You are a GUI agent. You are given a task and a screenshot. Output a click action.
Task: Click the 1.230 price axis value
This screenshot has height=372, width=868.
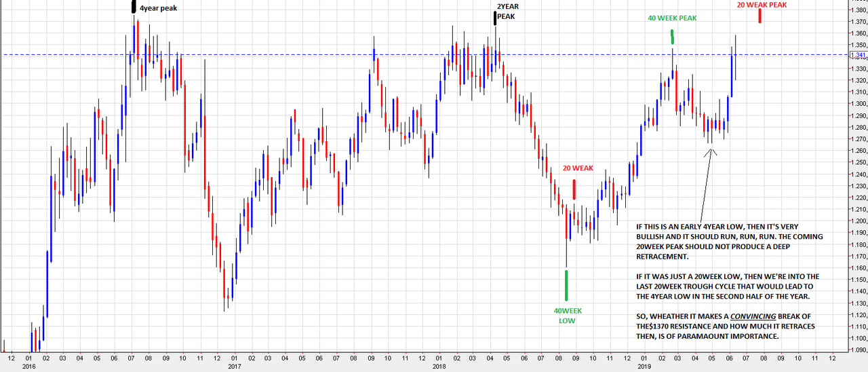tap(859, 186)
